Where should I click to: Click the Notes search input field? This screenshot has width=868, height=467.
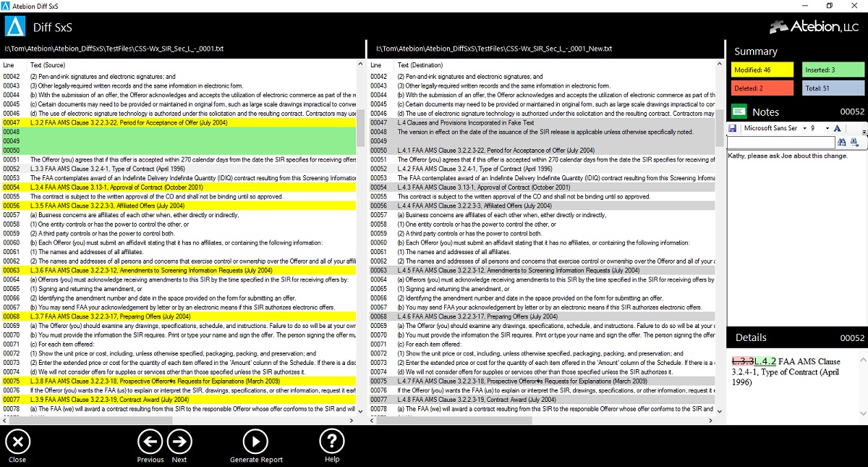click(780, 143)
